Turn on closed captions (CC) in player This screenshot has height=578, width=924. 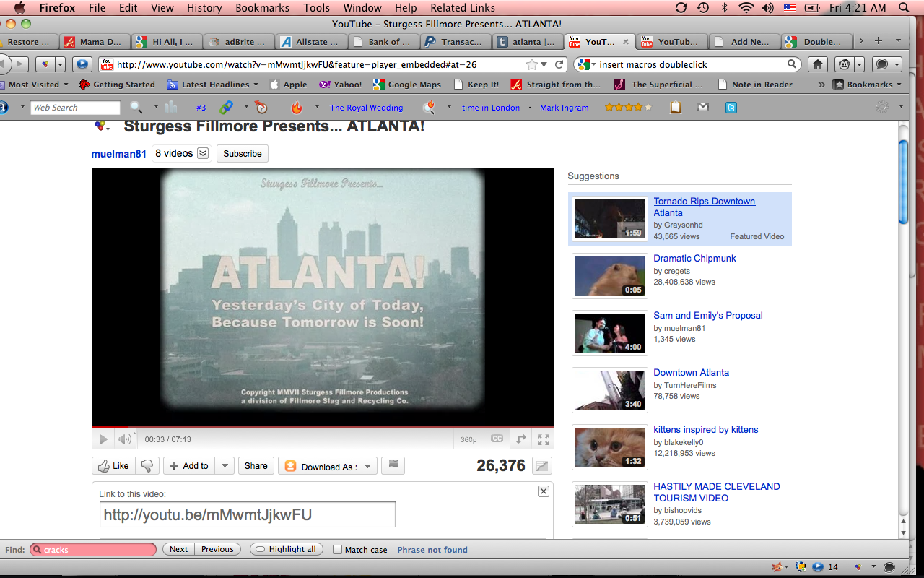click(497, 439)
